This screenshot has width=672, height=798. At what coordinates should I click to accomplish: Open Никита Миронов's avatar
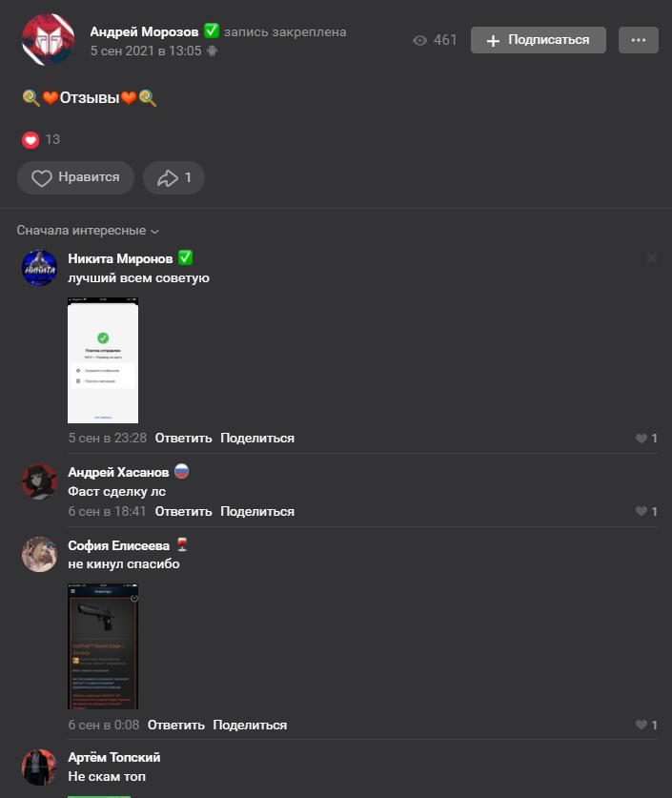click(x=39, y=268)
